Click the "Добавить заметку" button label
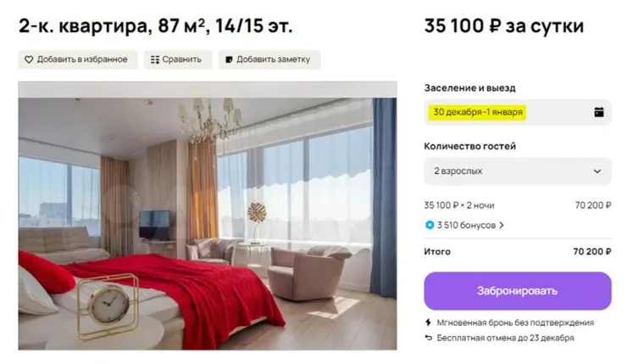This screenshot has height=364, width=644. pyautogui.click(x=274, y=59)
